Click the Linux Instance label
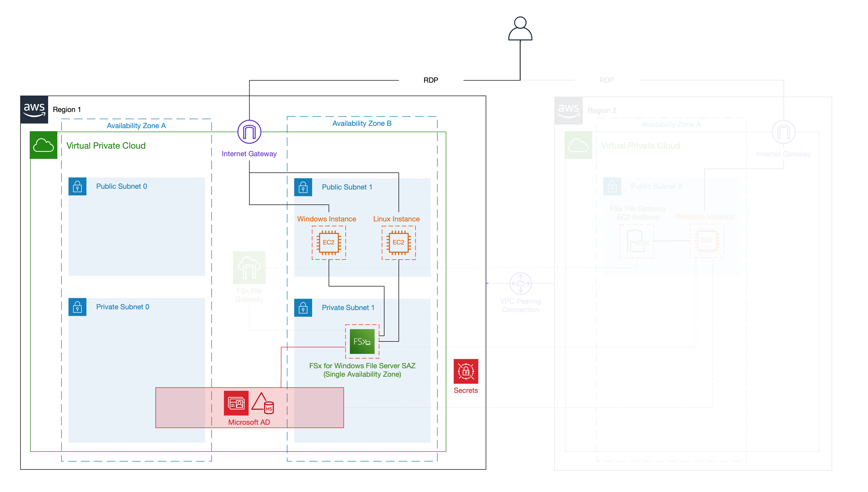 pyautogui.click(x=396, y=219)
